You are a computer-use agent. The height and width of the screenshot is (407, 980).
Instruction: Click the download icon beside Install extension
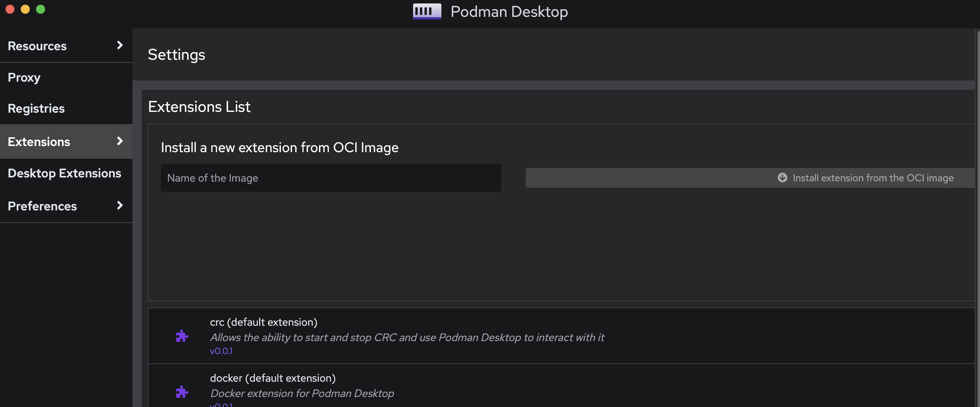782,177
